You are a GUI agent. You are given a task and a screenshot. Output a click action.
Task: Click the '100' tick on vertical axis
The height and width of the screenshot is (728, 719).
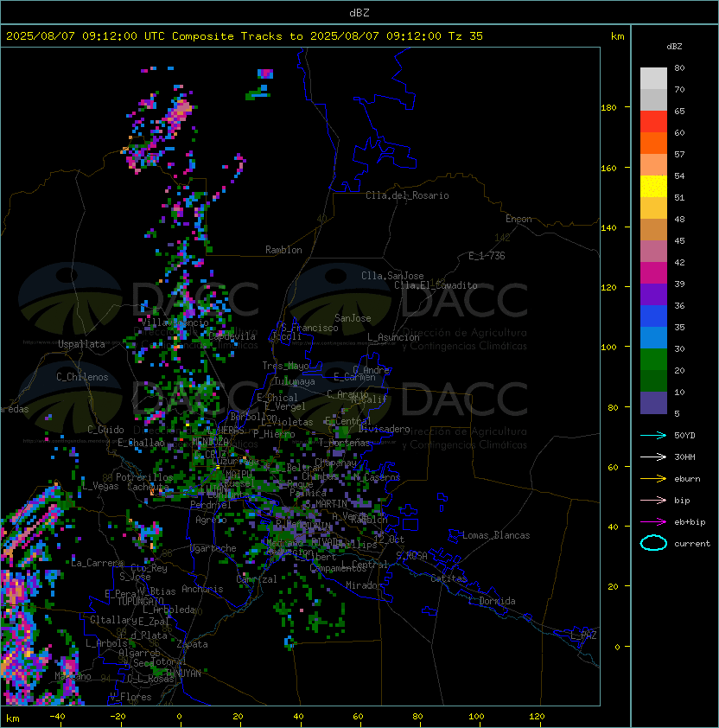click(608, 348)
